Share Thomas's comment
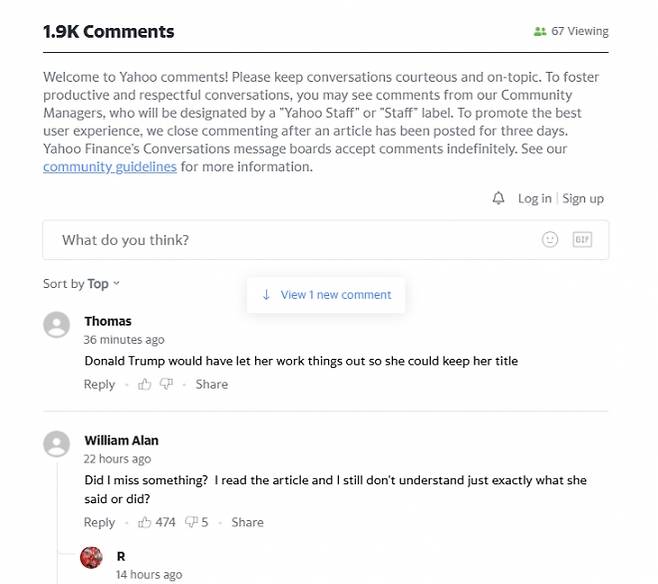This screenshot has height=584, width=658. [212, 385]
